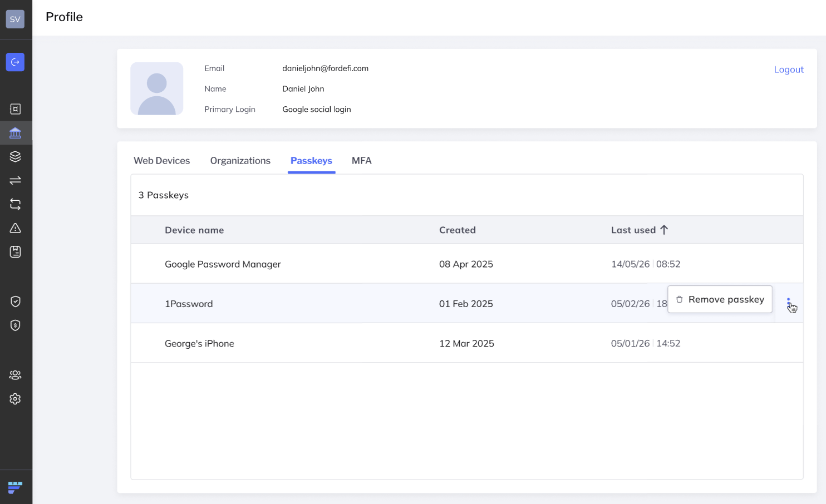Open the stacked layers sidebar icon

pos(15,157)
